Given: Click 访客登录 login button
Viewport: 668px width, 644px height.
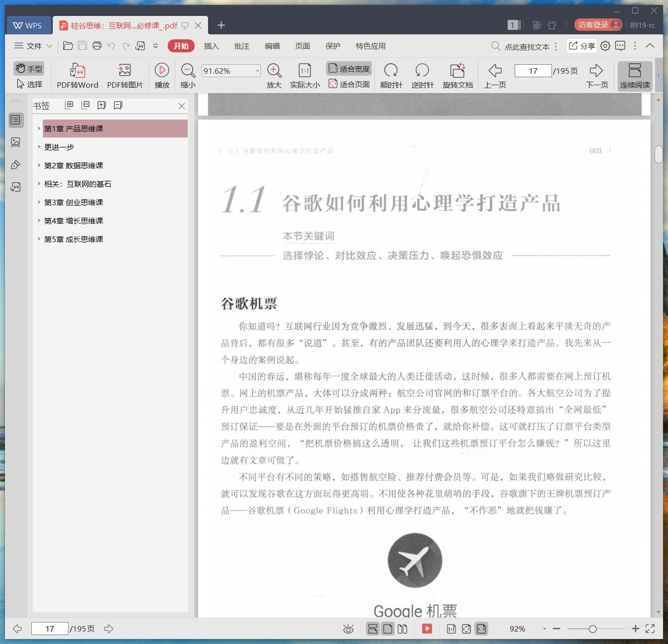Looking at the screenshot, I should tap(598, 25).
